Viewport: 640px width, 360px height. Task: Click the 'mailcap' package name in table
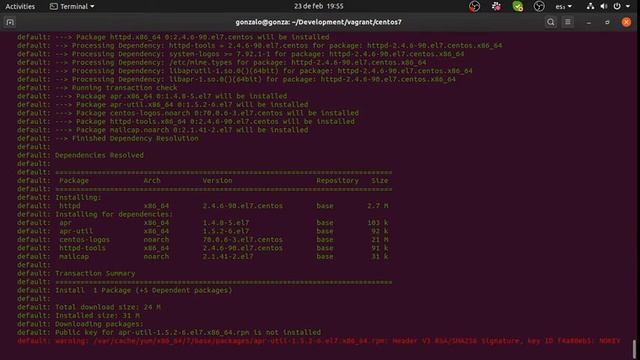point(74,257)
